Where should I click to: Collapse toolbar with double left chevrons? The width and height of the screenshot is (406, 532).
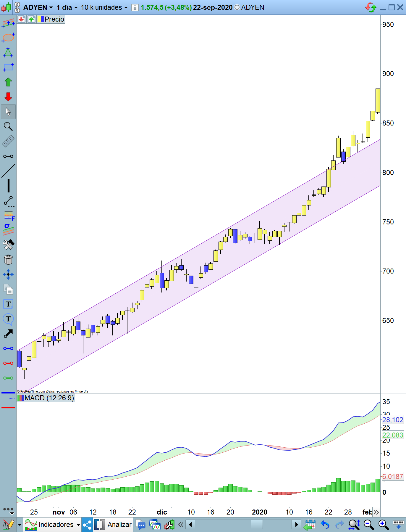(x=181, y=525)
